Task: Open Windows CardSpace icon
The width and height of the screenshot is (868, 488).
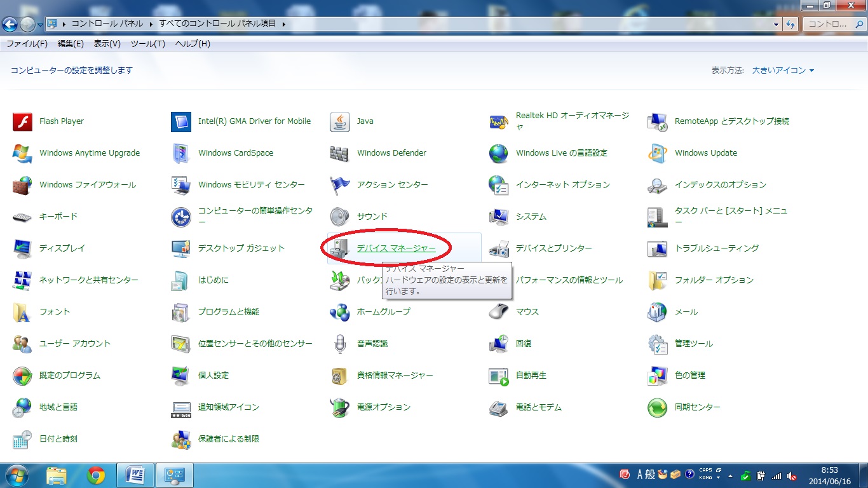Action: pyautogui.click(x=181, y=153)
